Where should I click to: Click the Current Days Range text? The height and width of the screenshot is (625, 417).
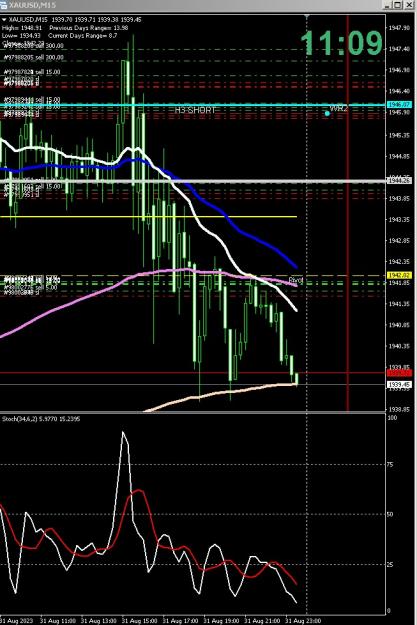83,35
